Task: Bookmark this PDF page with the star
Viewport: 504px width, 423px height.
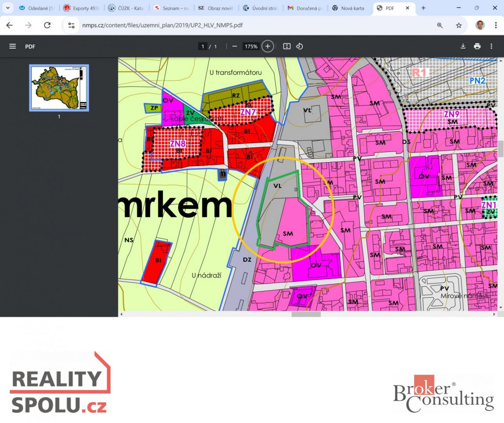Action: pyautogui.click(x=458, y=25)
